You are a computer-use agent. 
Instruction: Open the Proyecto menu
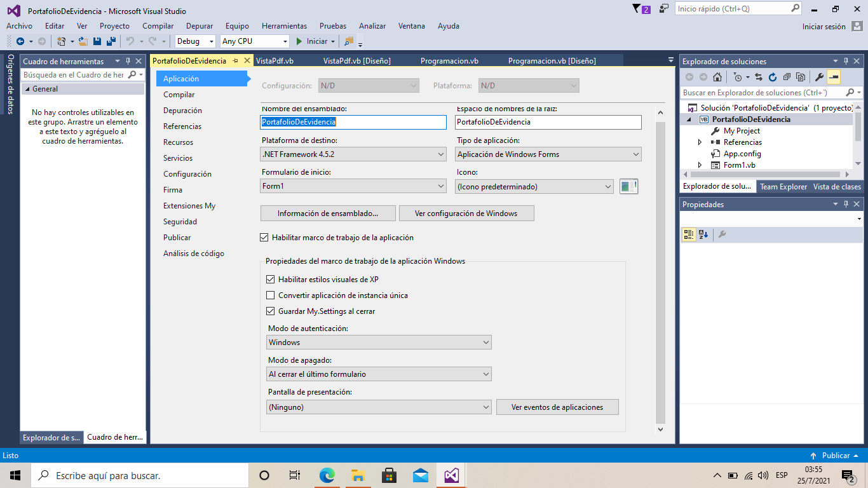point(114,26)
